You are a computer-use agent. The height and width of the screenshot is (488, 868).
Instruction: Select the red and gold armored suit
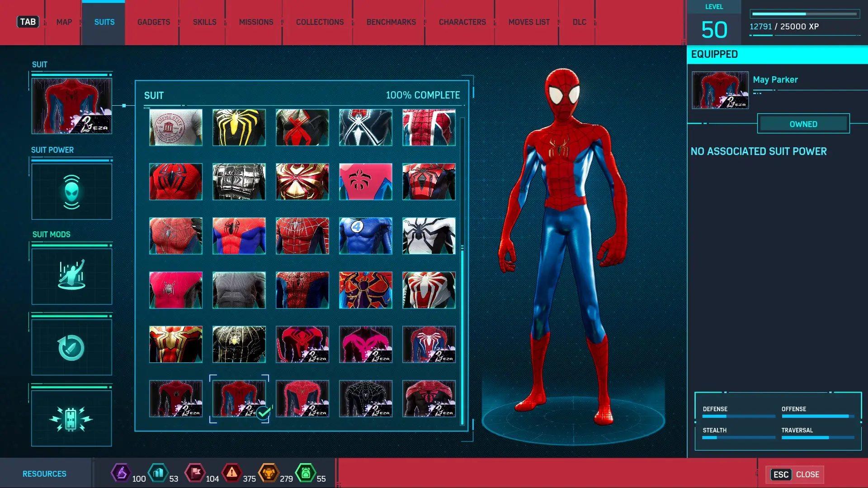[302, 182]
